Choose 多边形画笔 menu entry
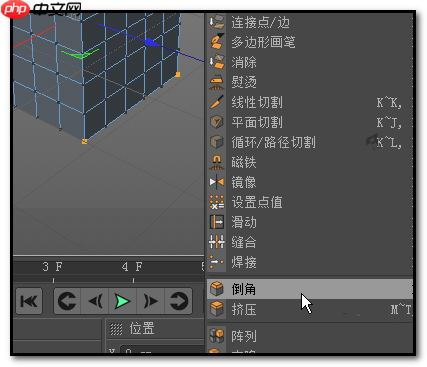This screenshot has width=427, height=367. (x=310, y=42)
